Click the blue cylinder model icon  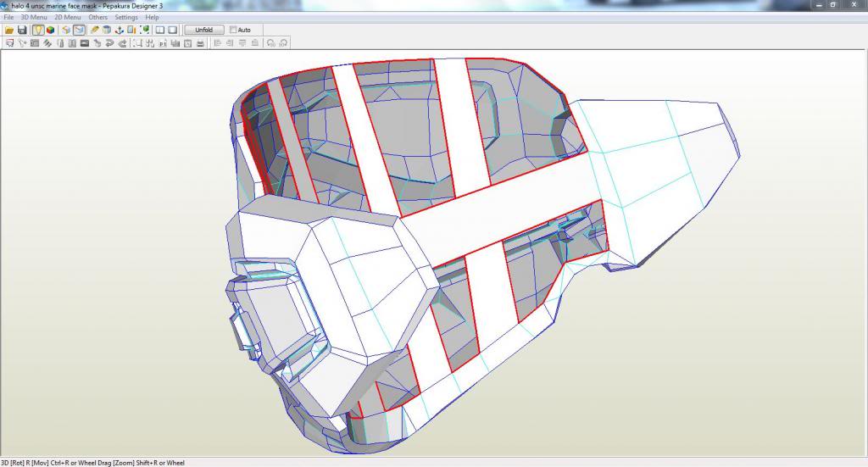[107, 30]
